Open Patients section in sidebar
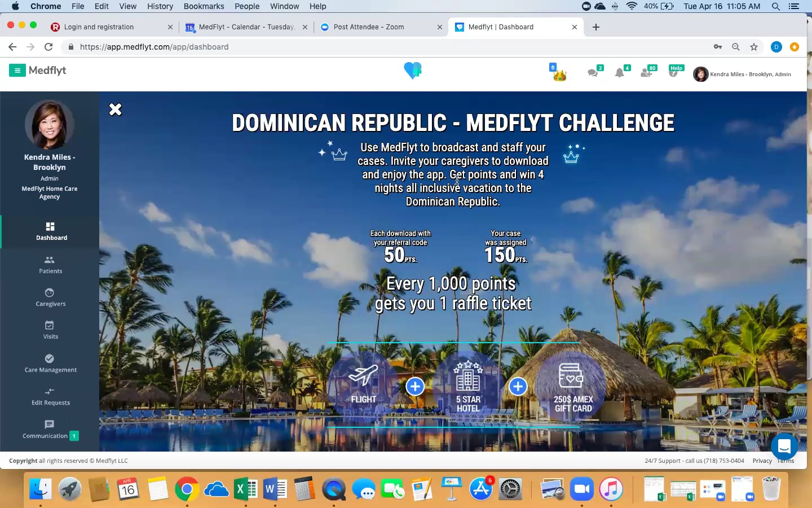 (51, 265)
